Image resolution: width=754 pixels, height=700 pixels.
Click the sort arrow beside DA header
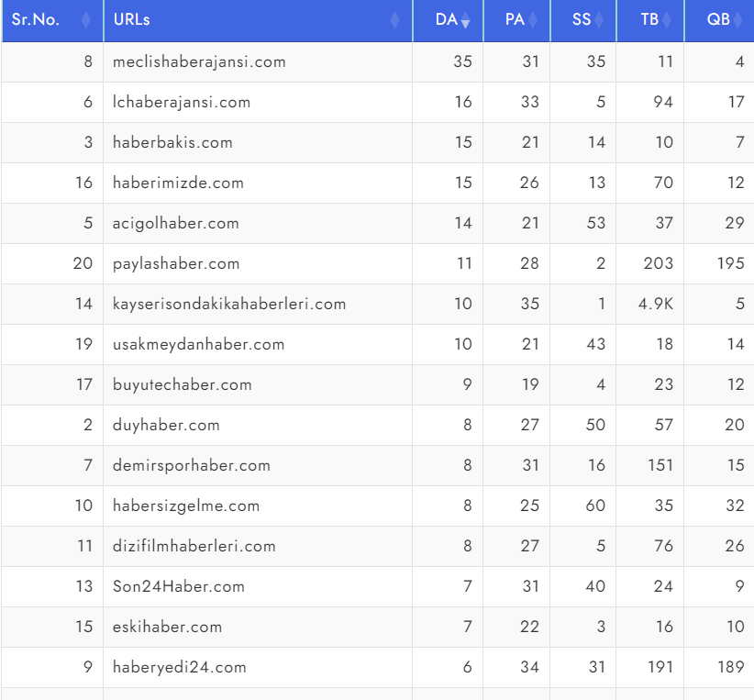tap(465, 20)
